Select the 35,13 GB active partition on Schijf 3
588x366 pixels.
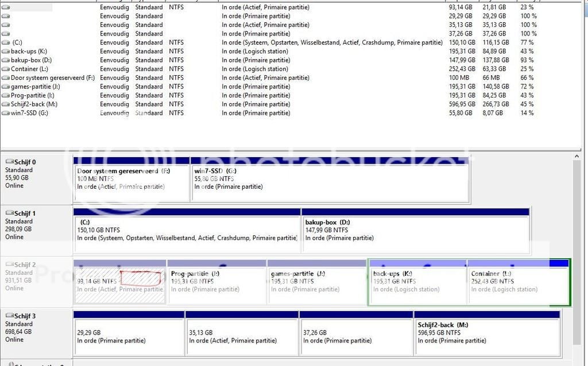point(241,337)
